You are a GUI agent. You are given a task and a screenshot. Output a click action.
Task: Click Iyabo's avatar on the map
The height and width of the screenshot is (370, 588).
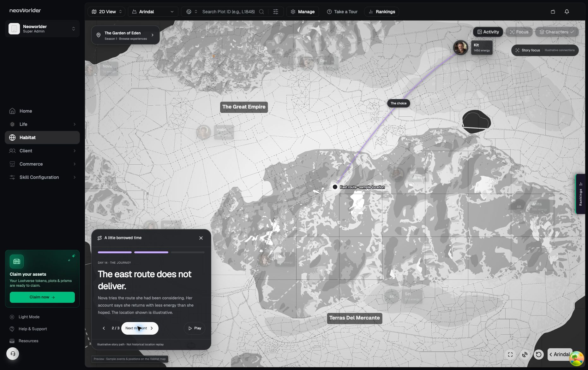[x=204, y=132]
